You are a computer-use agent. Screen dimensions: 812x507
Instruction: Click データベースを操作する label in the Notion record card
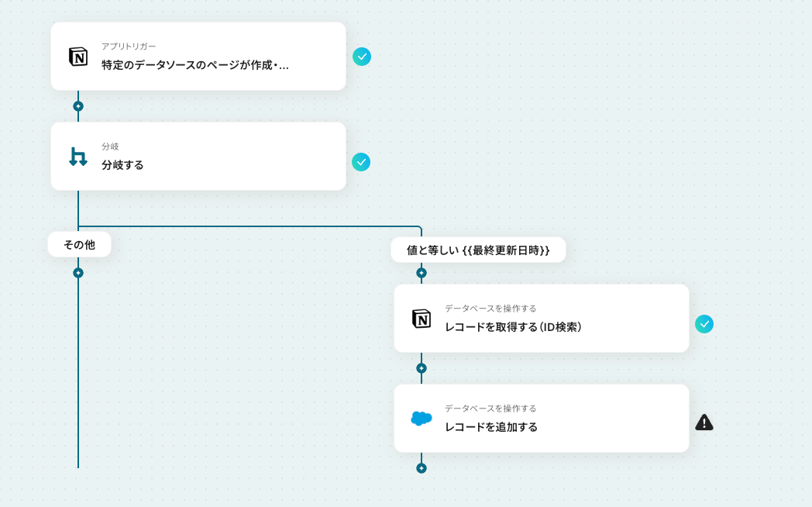pos(490,309)
